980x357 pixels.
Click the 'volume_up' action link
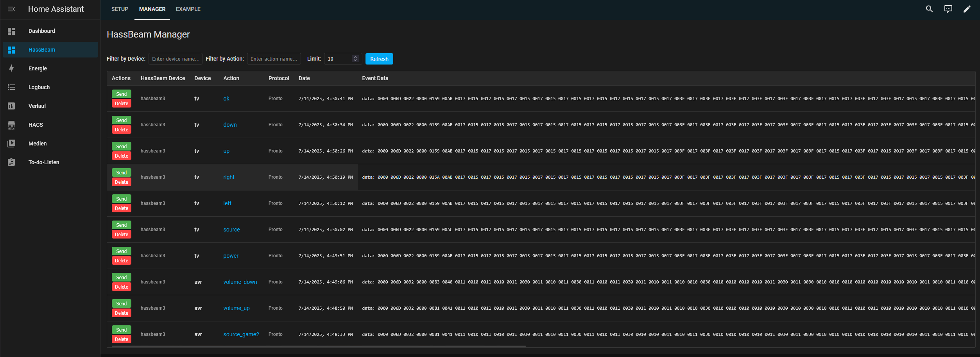click(236, 308)
